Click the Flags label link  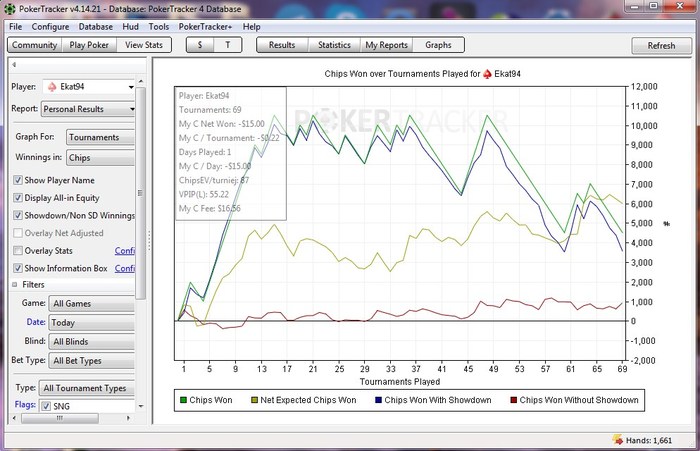coord(25,404)
